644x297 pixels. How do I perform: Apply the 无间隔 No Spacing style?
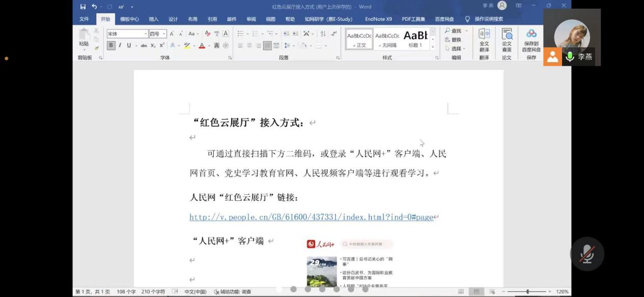click(x=387, y=40)
